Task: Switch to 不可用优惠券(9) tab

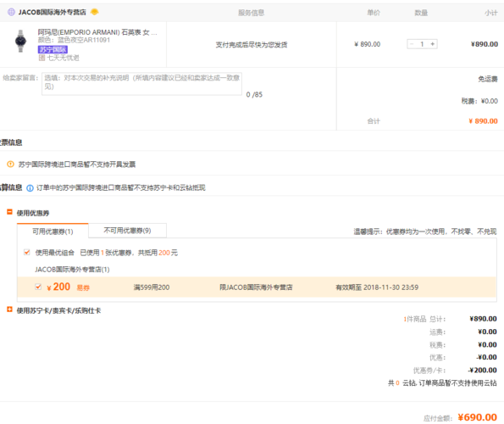Action: point(127,231)
